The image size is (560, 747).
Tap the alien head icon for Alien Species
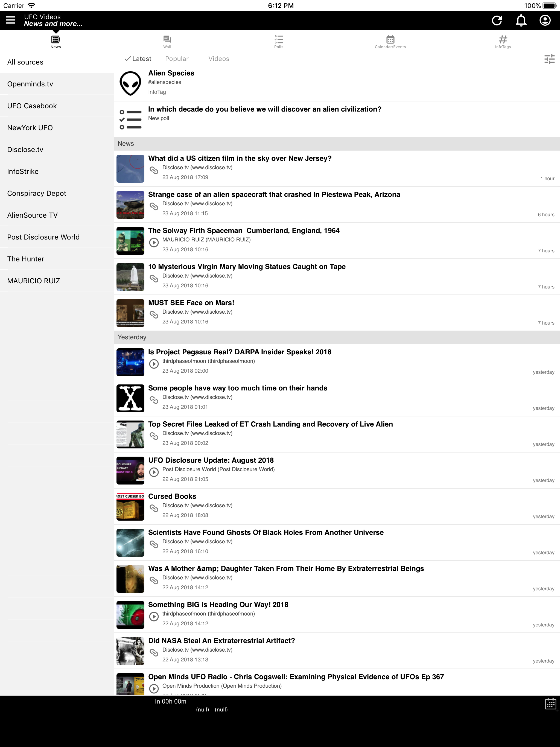(130, 83)
